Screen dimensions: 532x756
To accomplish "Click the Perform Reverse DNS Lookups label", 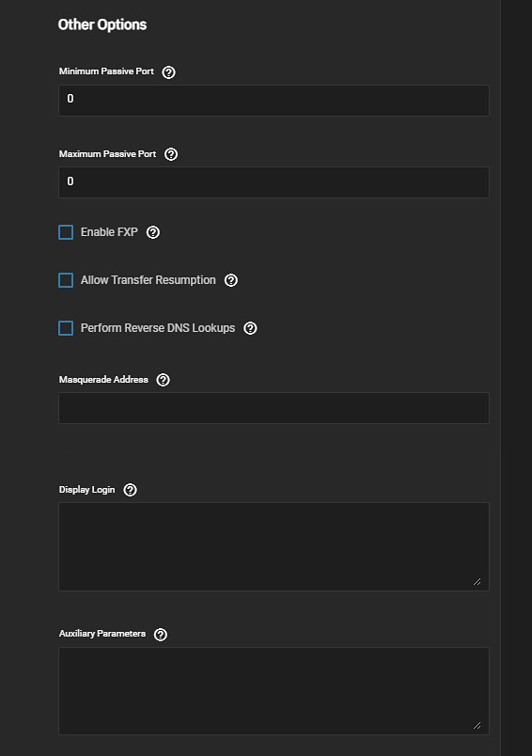I will click(158, 328).
